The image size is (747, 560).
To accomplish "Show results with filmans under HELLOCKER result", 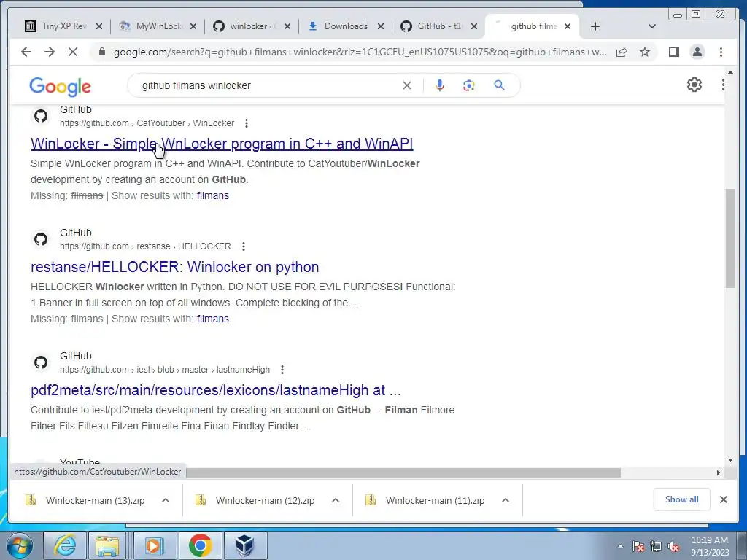I will [212, 319].
